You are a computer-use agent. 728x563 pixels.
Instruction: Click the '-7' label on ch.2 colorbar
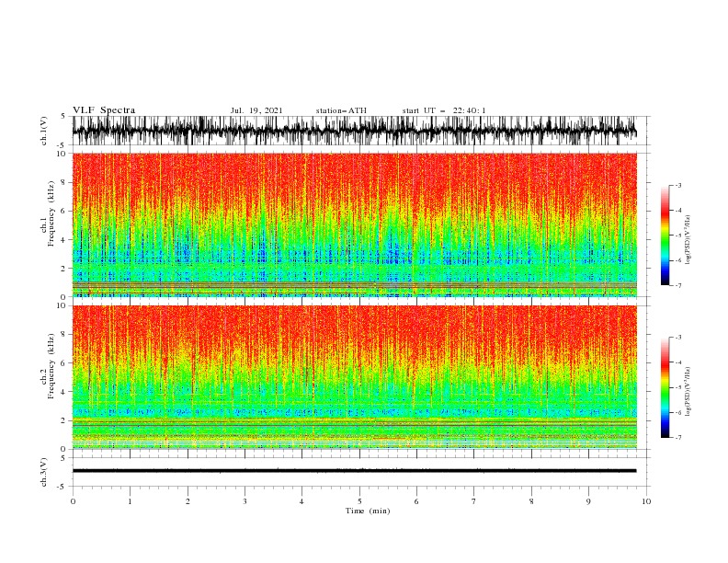click(677, 437)
